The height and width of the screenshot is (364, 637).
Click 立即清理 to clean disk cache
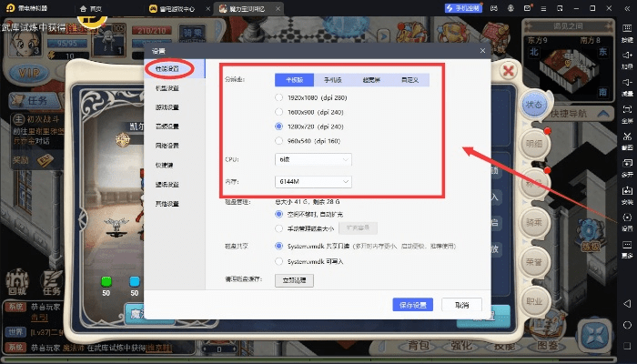(294, 280)
